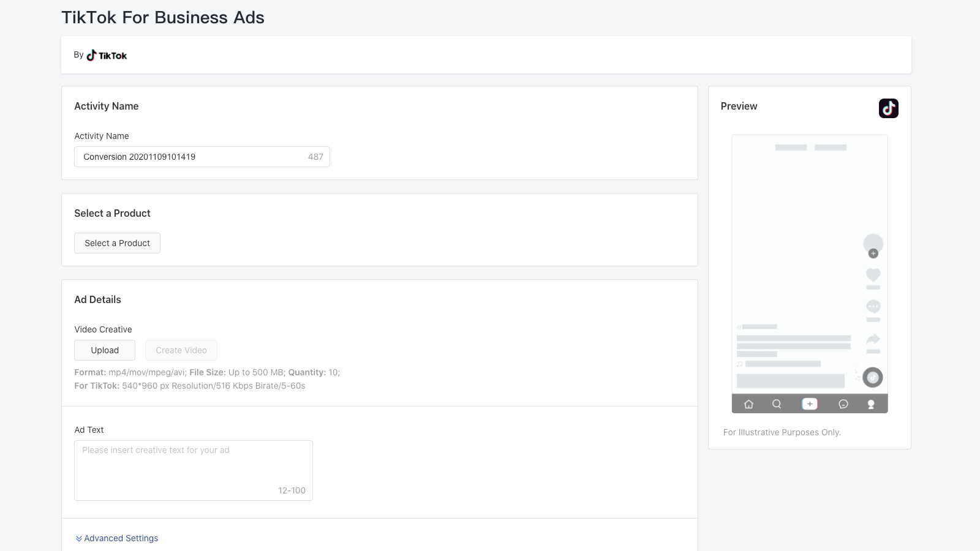Expand the Advanced Settings section
980x551 pixels.
pos(116,538)
